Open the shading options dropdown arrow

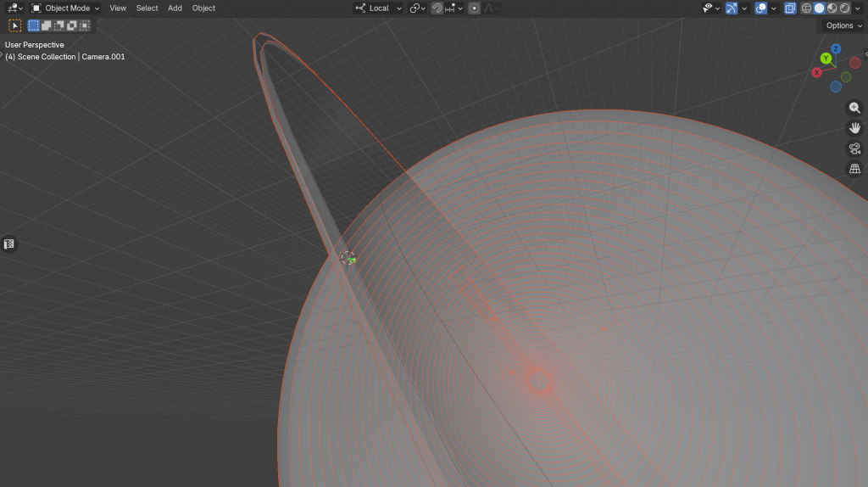(x=858, y=8)
